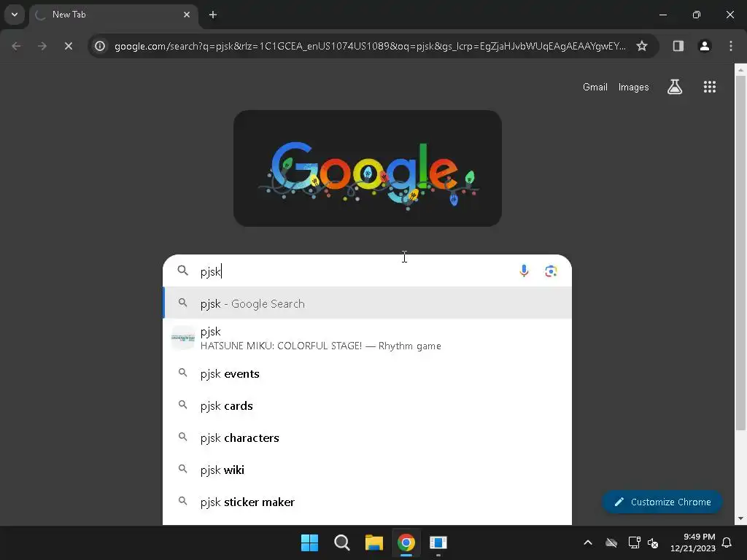Select 'pjsk sticker maker' suggestion
Viewport: 747px width, 560px height.
[368, 502]
